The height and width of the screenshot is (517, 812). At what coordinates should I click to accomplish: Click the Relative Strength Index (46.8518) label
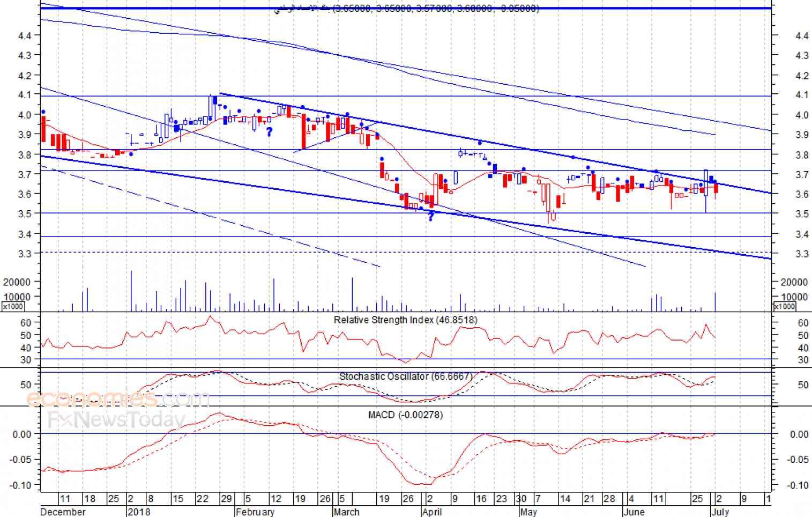[405, 320]
